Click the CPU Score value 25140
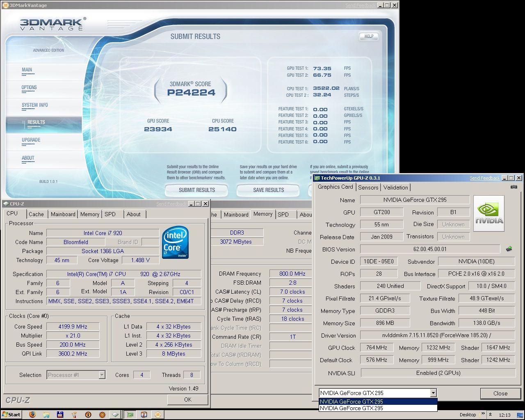Image resolution: width=525 pixels, height=420 pixels. (222, 129)
